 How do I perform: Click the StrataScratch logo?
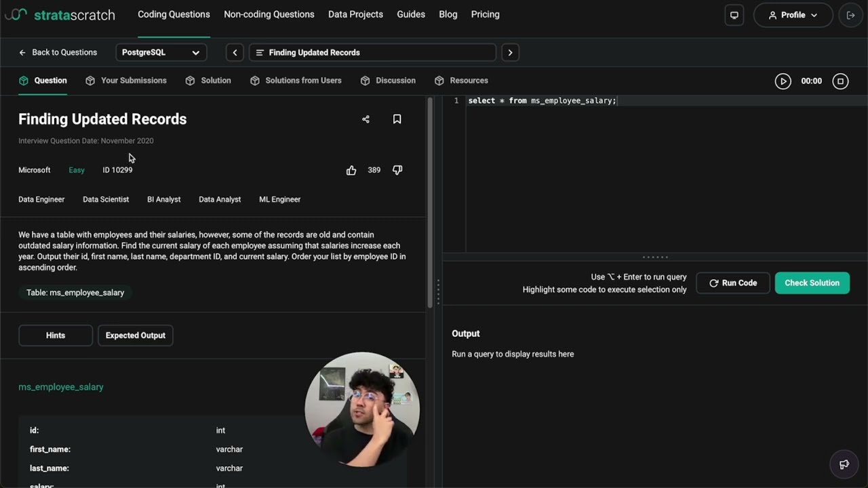pos(60,14)
